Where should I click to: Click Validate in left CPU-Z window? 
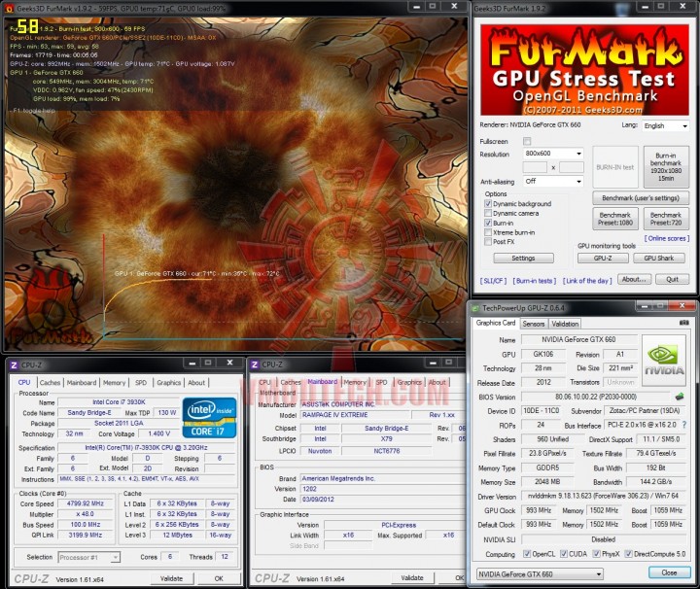click(x=171, y=578)
